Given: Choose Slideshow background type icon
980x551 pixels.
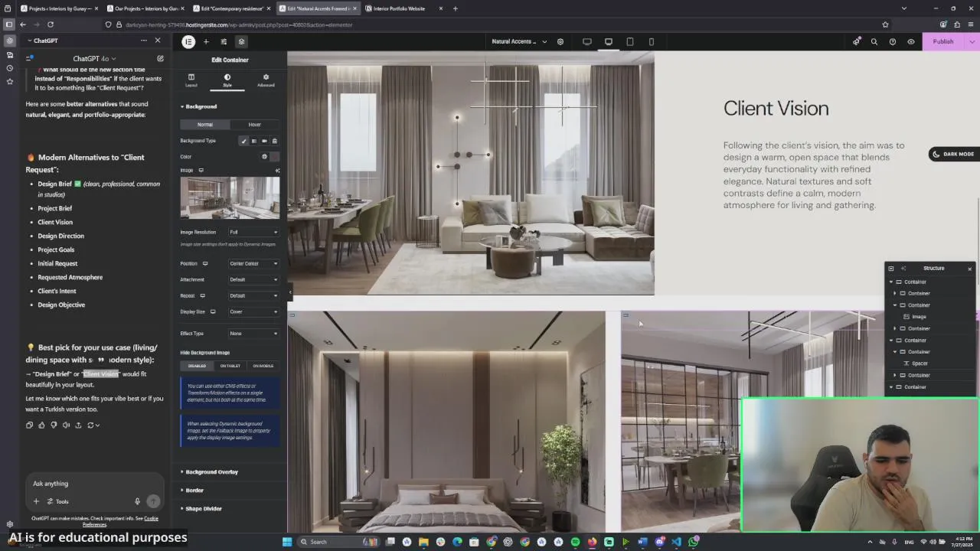Looking at the screenshot, I should [274, 141].
